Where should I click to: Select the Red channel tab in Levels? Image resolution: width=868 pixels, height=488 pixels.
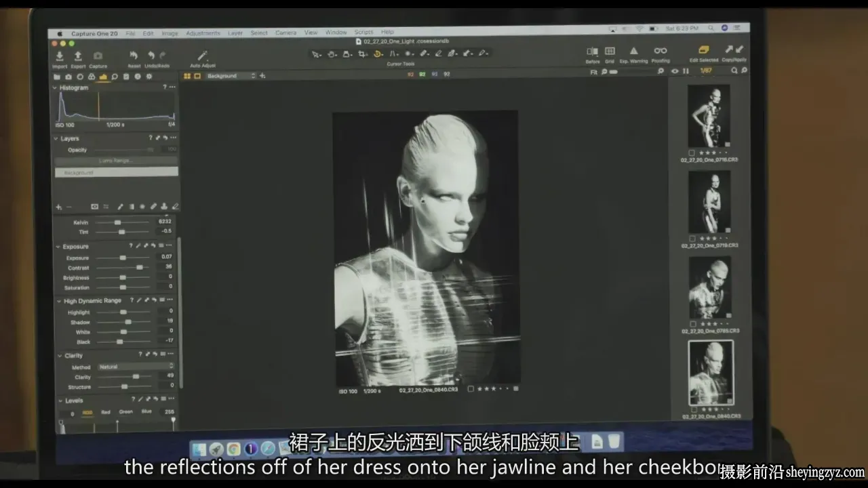[x=106, y=412]
